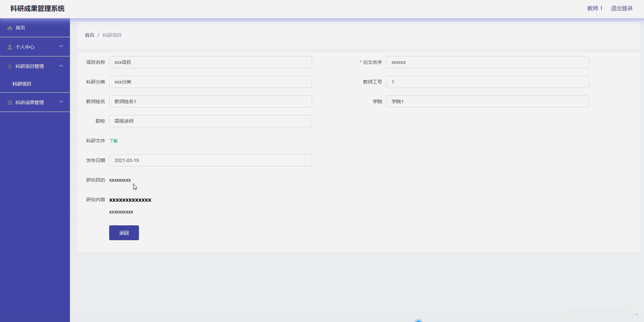
Task: Click the 研究内容 label
Action: pos(96,200)
